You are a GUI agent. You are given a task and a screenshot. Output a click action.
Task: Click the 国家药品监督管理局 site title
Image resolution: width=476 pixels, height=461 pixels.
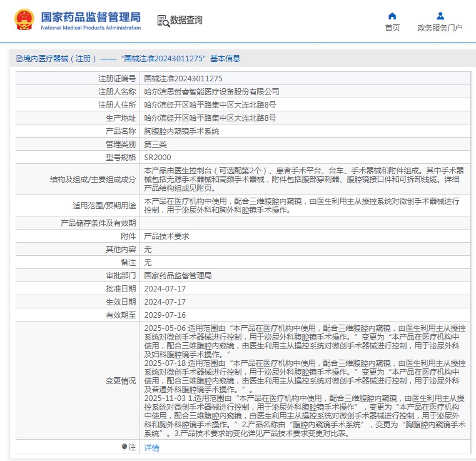tap(91, 17)
